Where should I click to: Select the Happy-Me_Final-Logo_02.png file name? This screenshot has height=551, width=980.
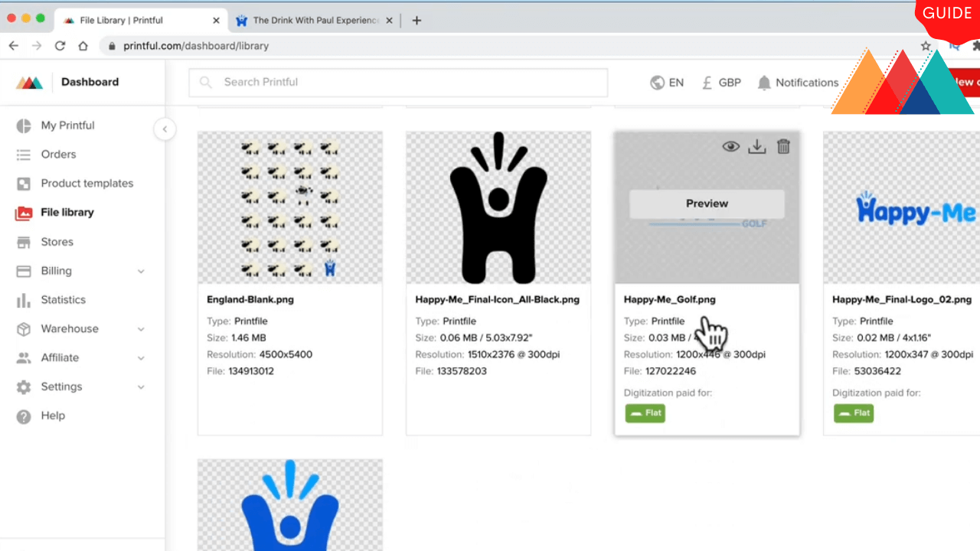click(902, 300)
